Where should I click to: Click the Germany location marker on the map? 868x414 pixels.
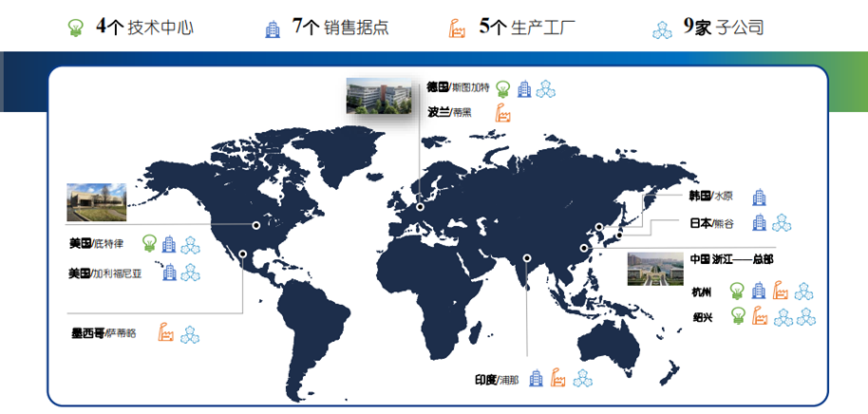coord(420,206)
